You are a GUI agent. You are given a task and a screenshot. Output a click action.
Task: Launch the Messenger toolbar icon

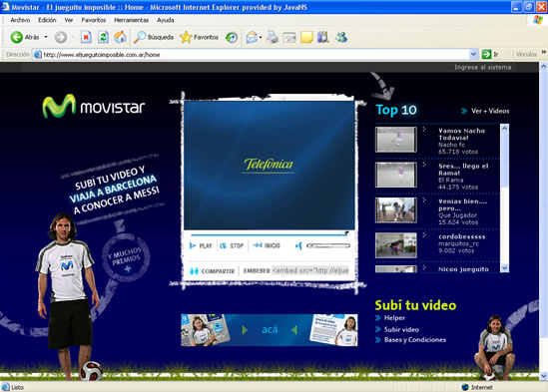pos(341,37)
